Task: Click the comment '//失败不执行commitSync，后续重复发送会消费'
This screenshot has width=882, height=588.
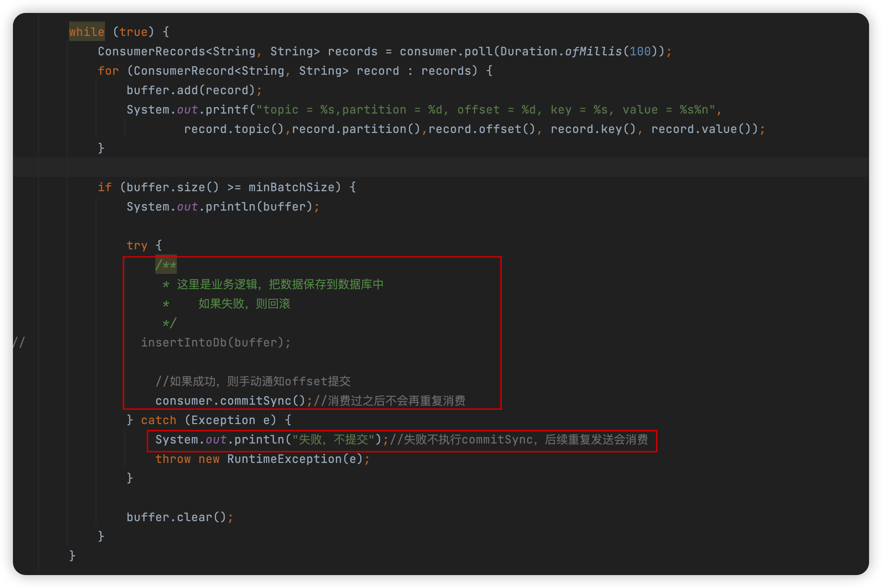Action: click(x=519, y=440)
